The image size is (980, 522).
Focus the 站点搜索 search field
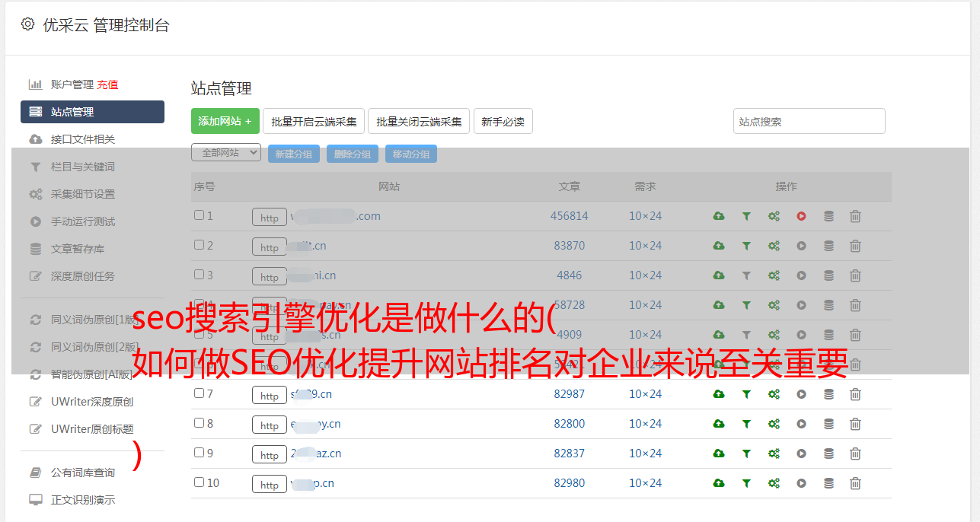[809, 121]
